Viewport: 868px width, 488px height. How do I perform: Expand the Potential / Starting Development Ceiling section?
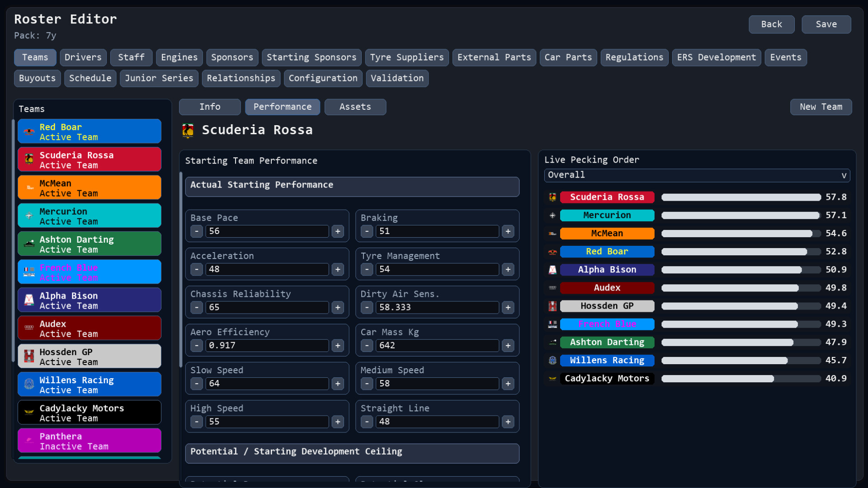click(x=352, y=453)
